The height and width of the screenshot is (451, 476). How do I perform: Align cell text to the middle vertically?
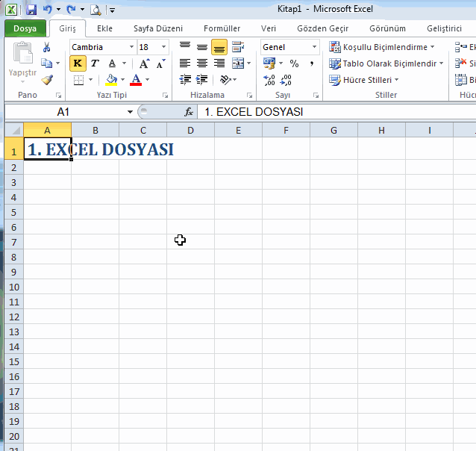(202, 47)
